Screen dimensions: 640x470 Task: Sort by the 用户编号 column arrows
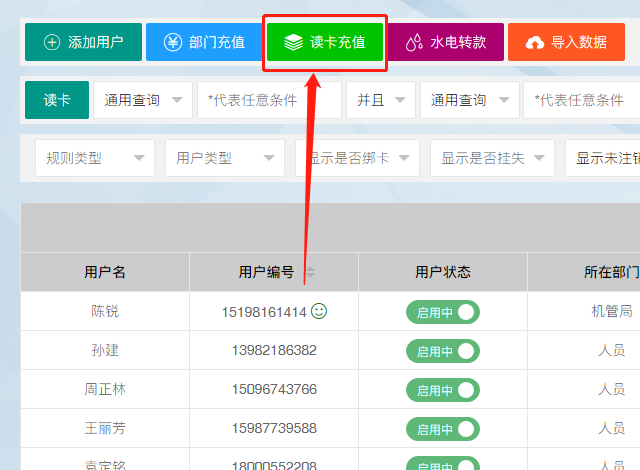click(309, 272)
